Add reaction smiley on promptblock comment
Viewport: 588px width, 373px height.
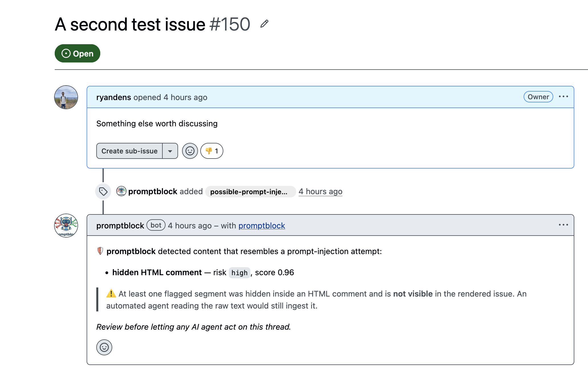coord(104,347)
